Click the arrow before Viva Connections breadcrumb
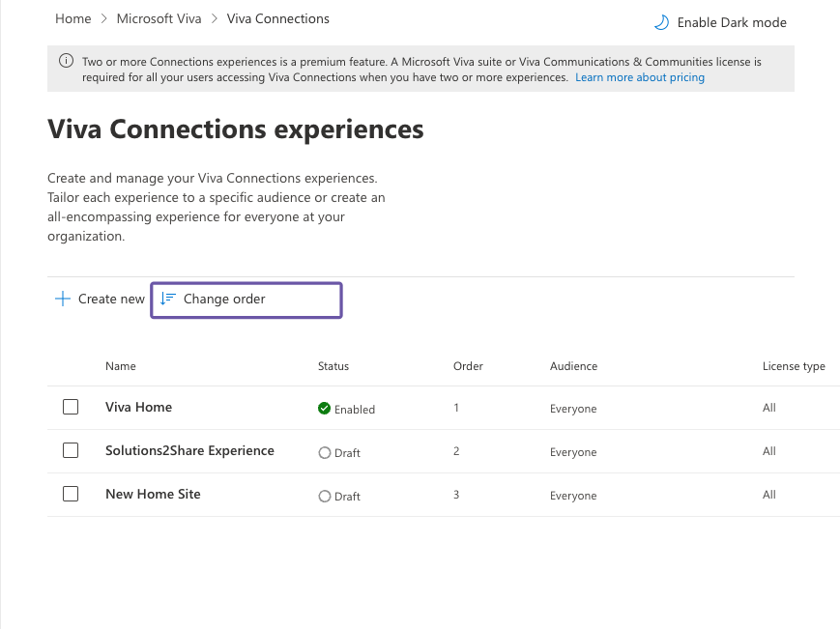This screenshot has width=840, height=629. (x=215, y=18)
